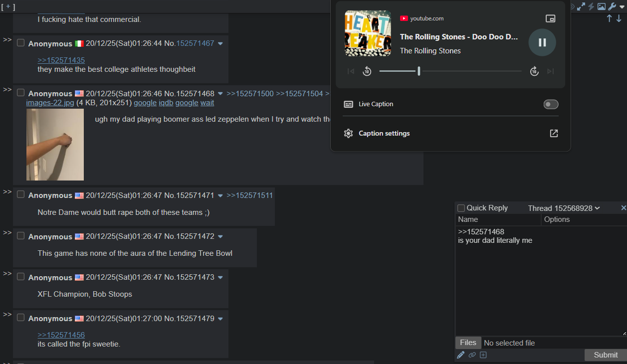
Task: Tick checkbox for post 152571471
Action: (x=20, y=194)
